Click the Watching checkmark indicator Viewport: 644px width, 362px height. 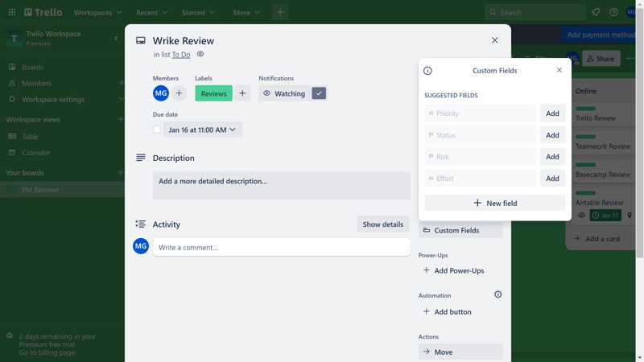(319, 93)
